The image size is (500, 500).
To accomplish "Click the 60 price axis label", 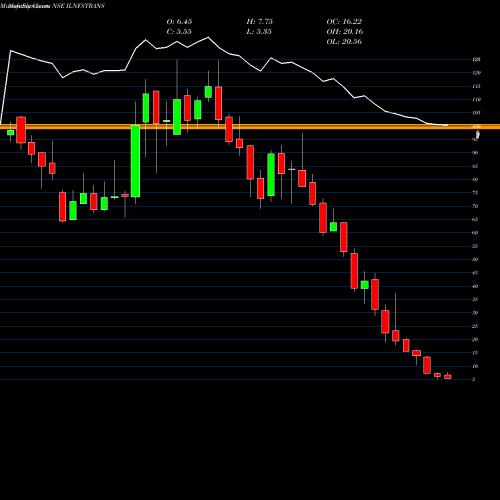I will click(x=475, y=233).
